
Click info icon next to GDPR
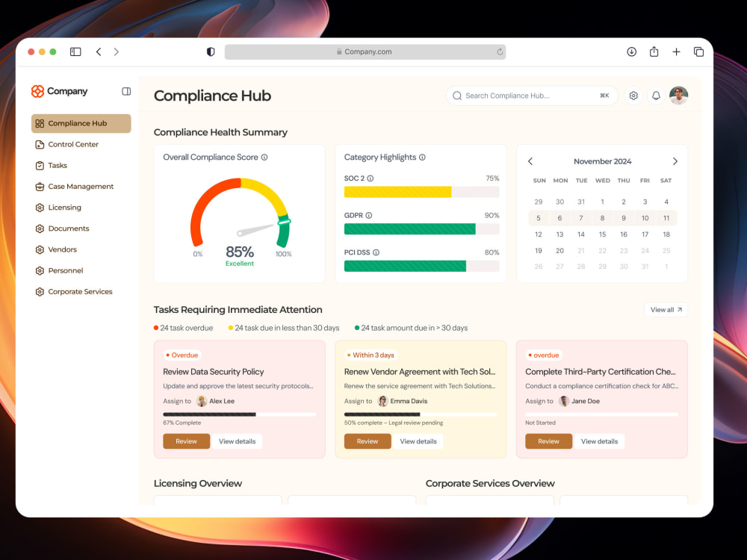(x=369, y=215)
